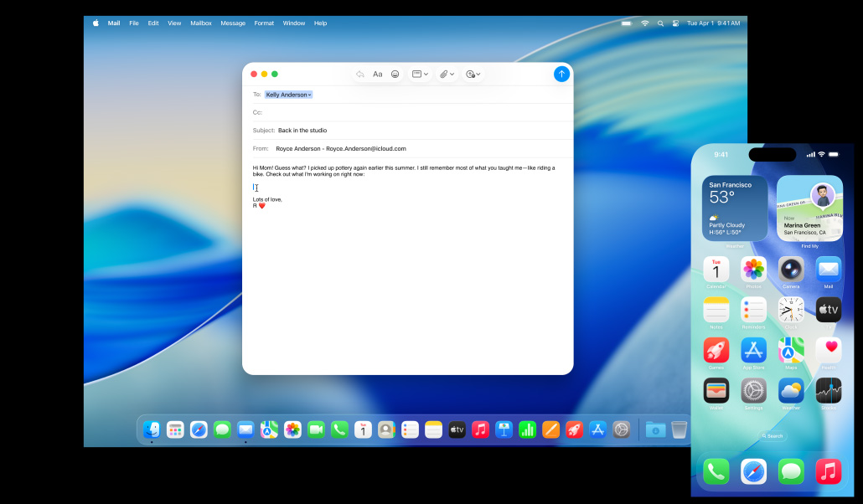This screenshot has width=863, height=504.
Task: Open the Format menu in menu bar
Action: click(264, 23)
